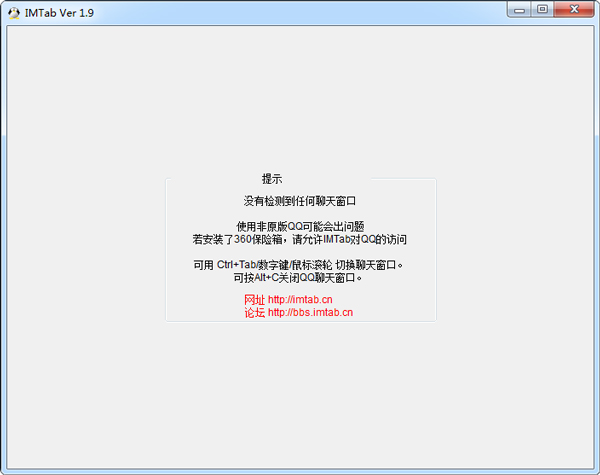
Task: Click the penguin app icon in title bar
Action: pos(14,13)
